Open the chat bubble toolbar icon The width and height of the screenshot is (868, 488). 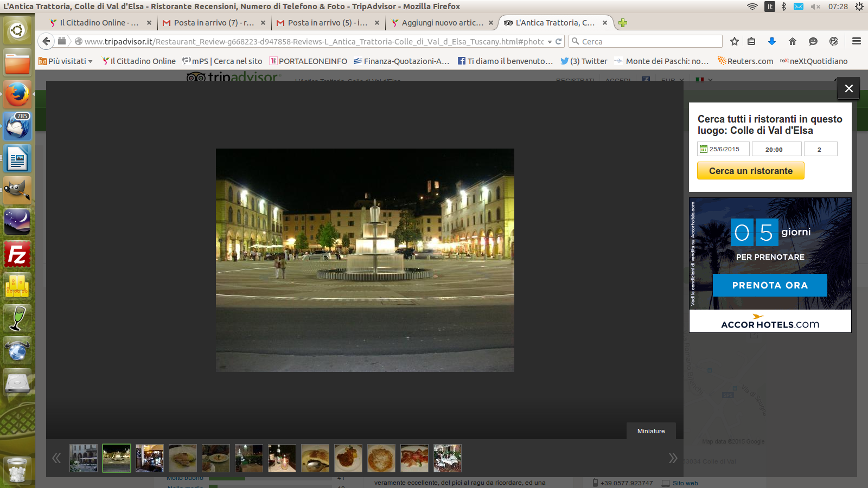pyautogui.click(x=813, y=41)
